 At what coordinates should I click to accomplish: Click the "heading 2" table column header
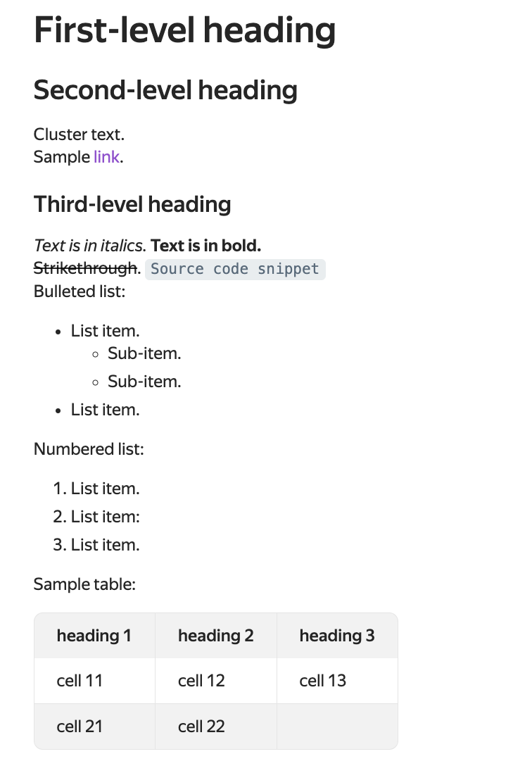tap(215, 636)
